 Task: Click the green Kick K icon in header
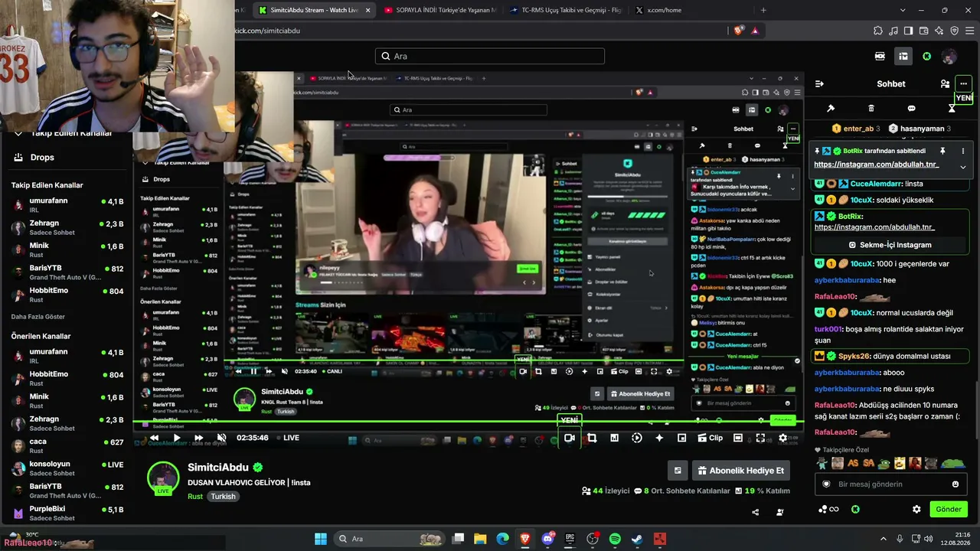click(926, 56)
